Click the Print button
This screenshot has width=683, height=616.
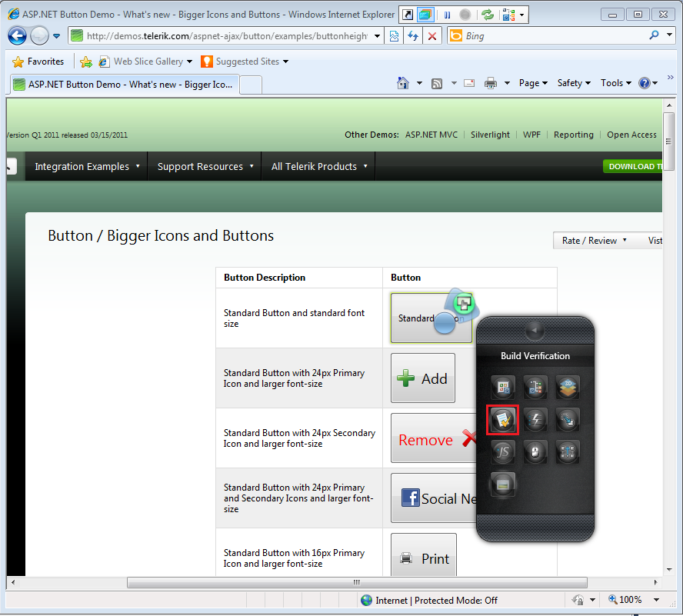tap(423, 555)
